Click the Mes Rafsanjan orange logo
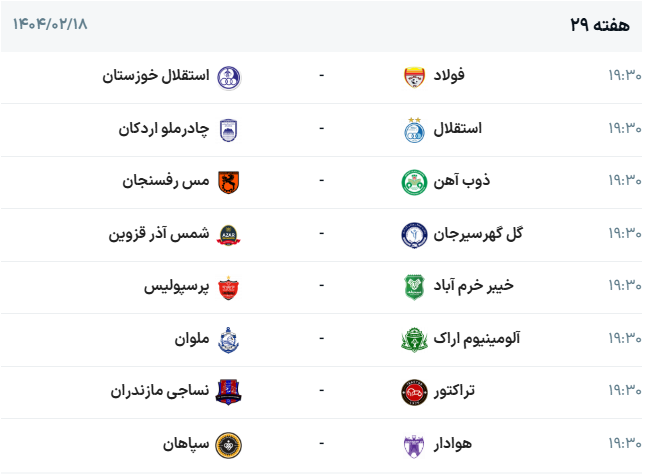 click(230, 181)
